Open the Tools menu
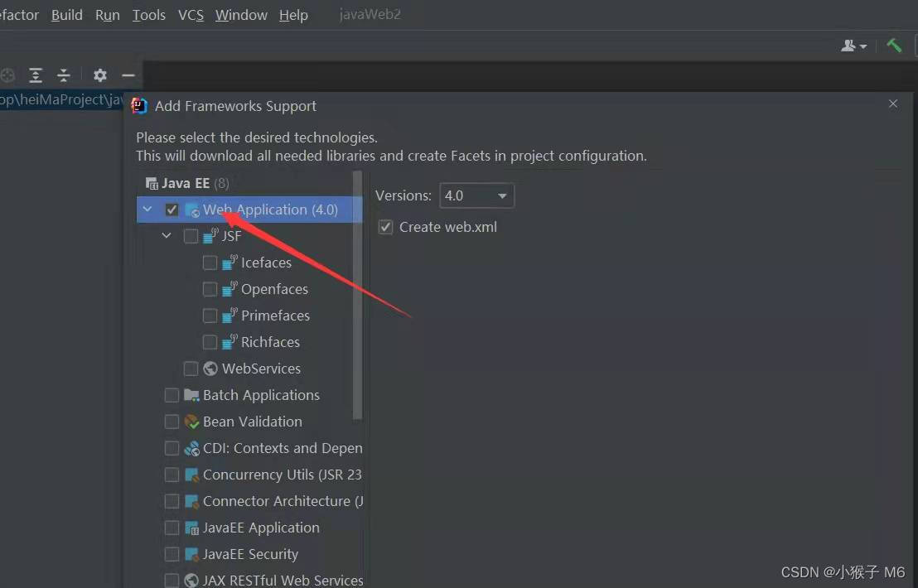 [x=148, y=15]
